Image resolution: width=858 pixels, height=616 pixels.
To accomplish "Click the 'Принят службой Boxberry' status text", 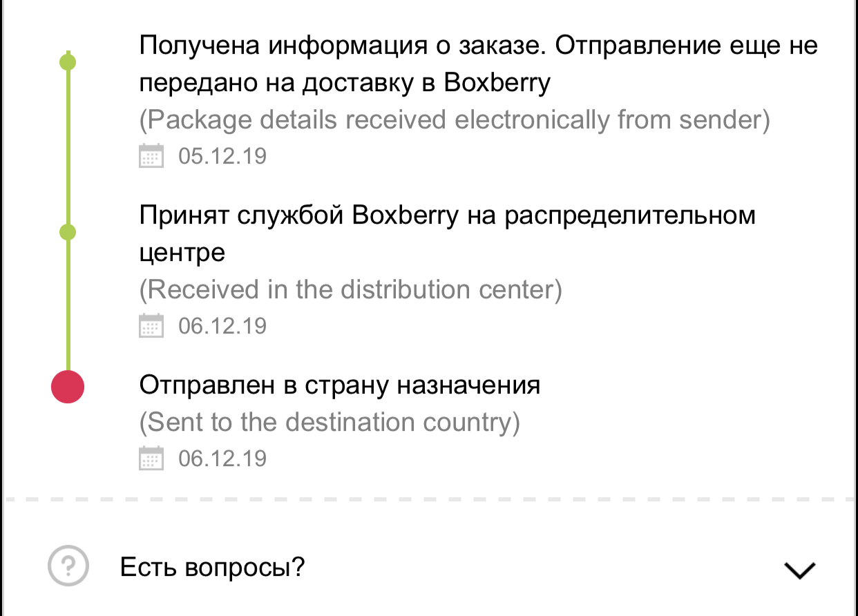I will tap(447, 233).
